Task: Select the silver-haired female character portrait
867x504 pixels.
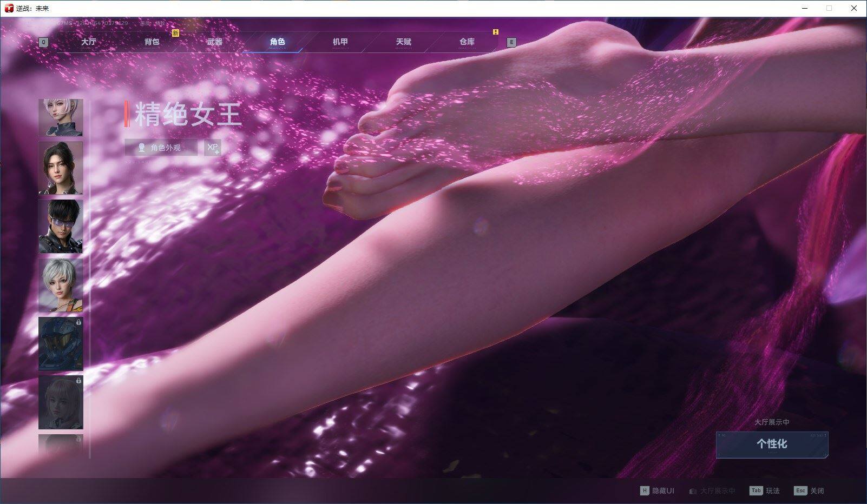Action: (61, 284)
